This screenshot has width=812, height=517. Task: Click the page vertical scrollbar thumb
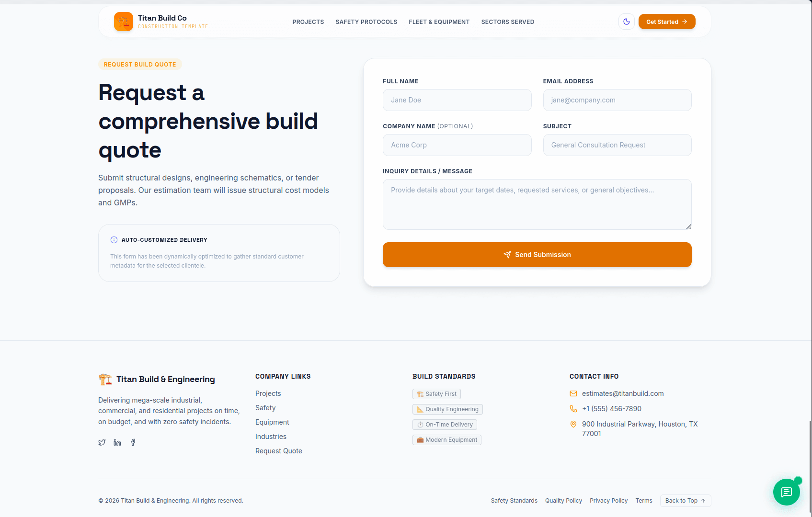pyautogui.click(x=811, y=467)
